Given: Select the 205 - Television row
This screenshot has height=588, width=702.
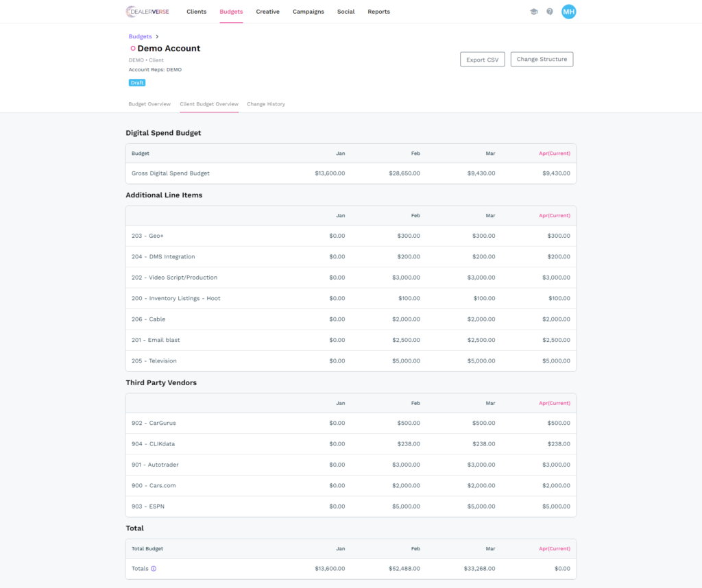Looking at the screenshot, I should [x=350, y=361].
